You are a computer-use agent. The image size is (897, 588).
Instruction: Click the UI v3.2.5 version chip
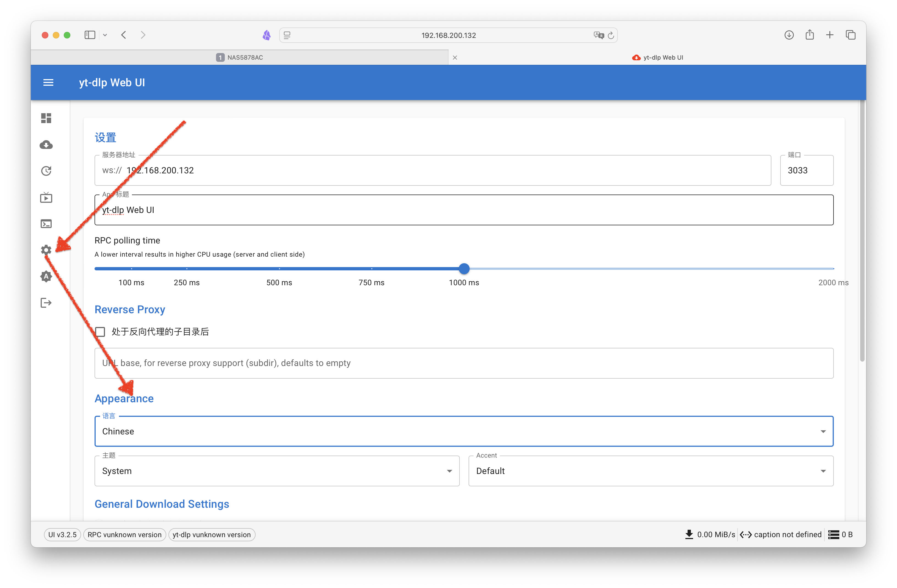pos(62,534)
